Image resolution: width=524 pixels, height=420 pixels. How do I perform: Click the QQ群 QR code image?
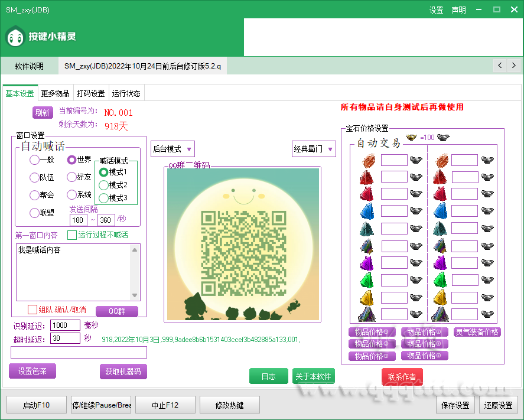coord(243,244)
